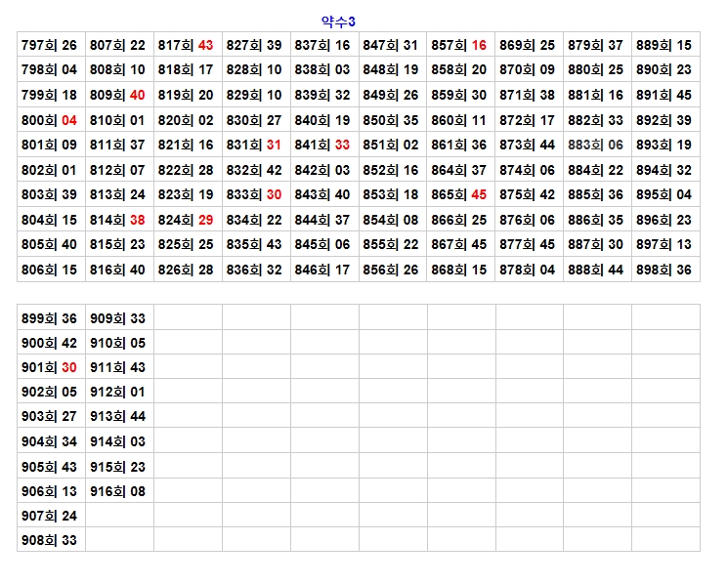Image resolution: width=728 pixels, height=584 pixels.
Task: Click the grayed 883회 06 cell
Action: (596, 145)
